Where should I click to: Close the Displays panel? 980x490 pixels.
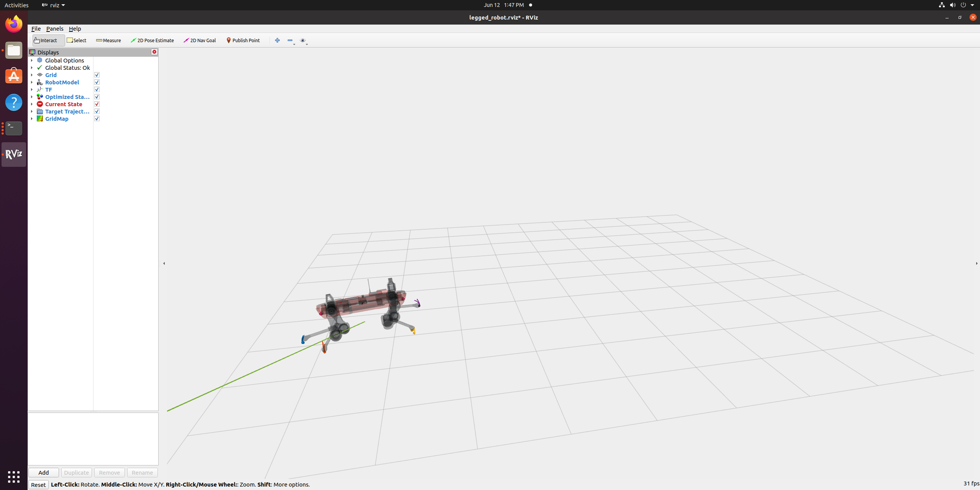tap(154, 52)
